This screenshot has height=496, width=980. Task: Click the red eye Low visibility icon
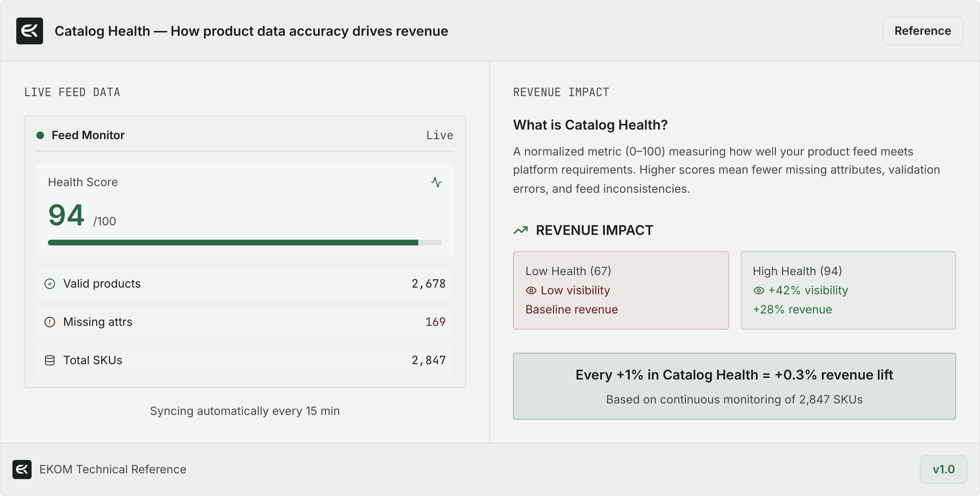pyautogui.click(x=531, y=290)
